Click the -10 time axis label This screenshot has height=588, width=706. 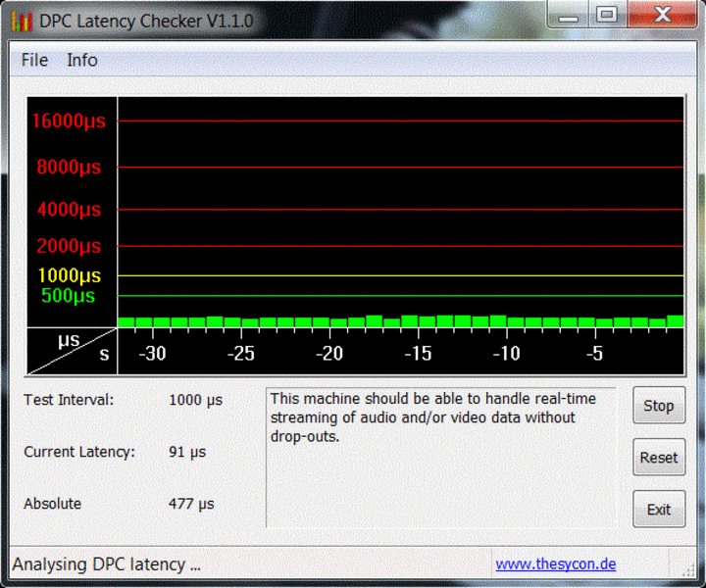[507, 354]
